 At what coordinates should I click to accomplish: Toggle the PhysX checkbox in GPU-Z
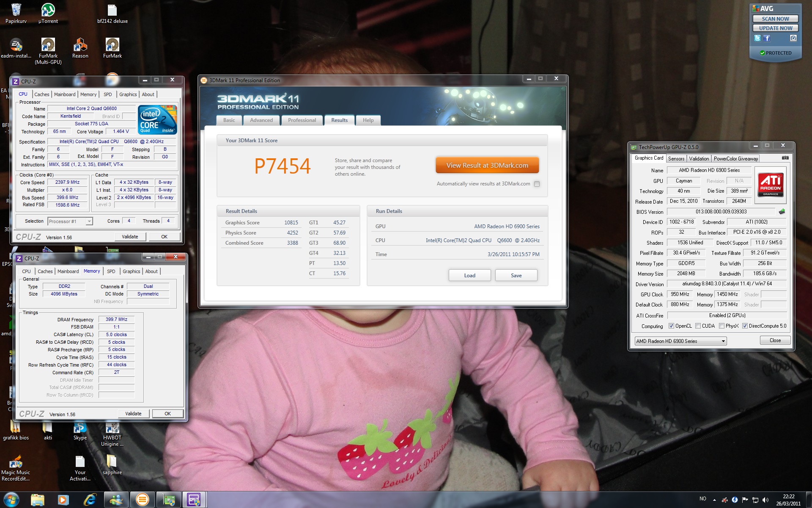[721, 326]
